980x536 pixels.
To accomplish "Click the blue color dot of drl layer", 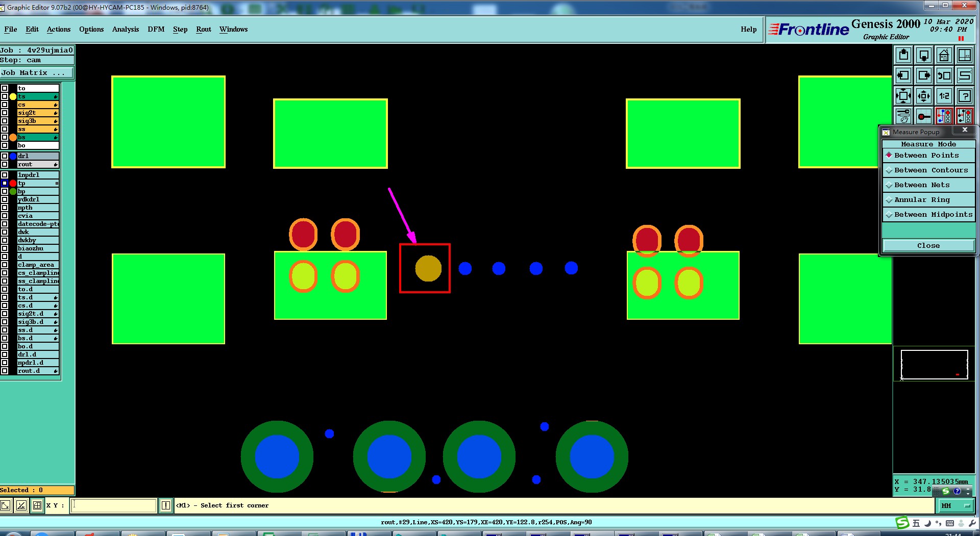I will point(13,156).
